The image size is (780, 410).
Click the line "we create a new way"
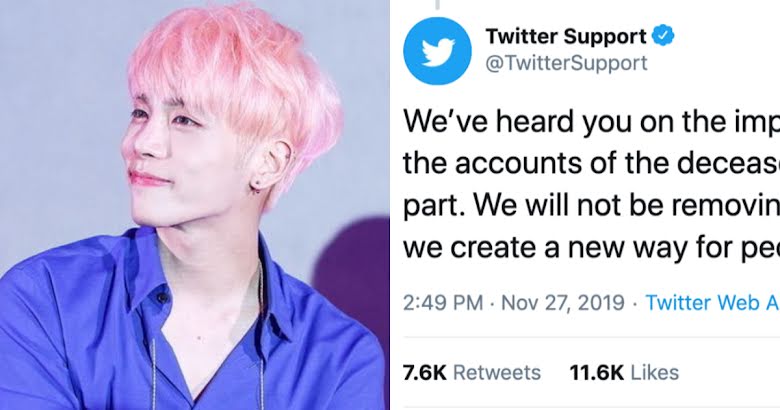pyautogui.click(x=591, y=248)
